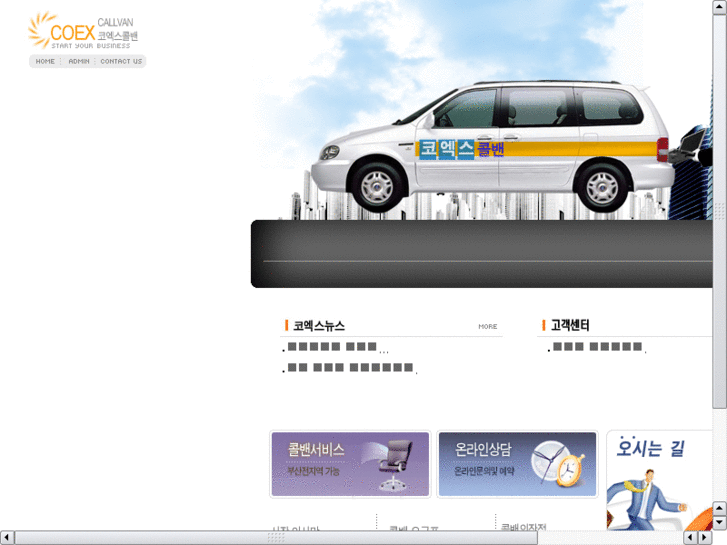This screenshot has width=727, height=545.
Task: Click the horizontal scrollbar left arrow
Action: (7, 538)
